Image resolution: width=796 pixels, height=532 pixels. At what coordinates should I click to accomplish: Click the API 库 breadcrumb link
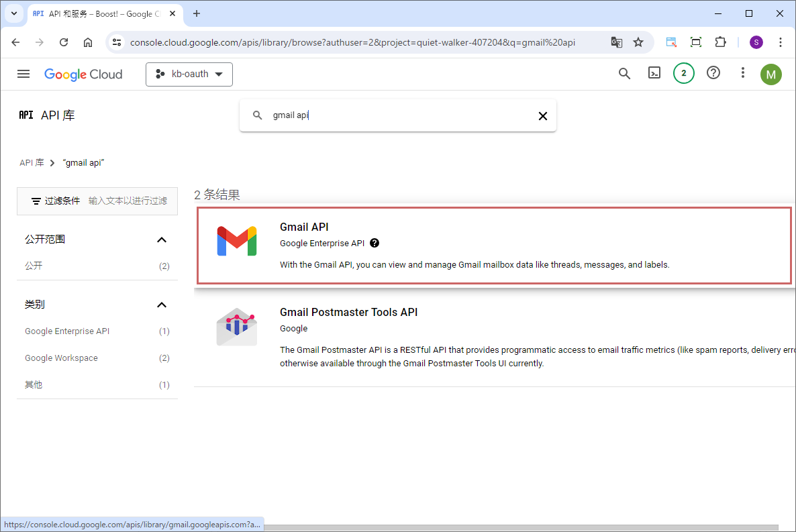(x=32, y=163)
